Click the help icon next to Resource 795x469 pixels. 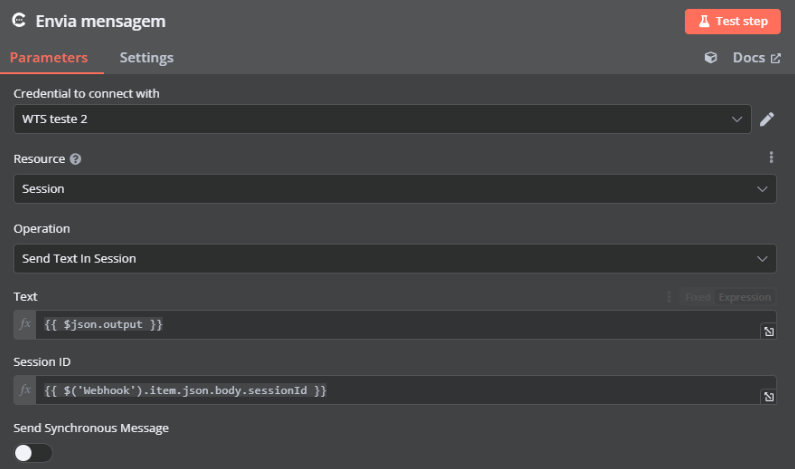click(x=76, y=159)
